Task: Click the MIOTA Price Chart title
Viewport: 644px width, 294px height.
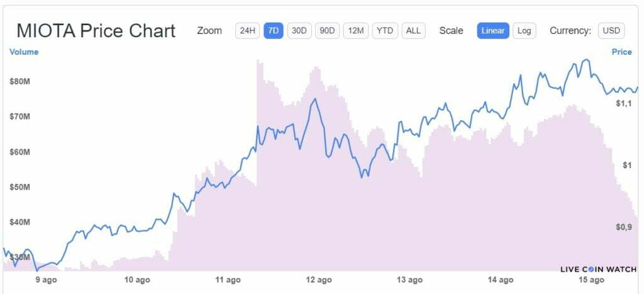Action: [96, 31]
